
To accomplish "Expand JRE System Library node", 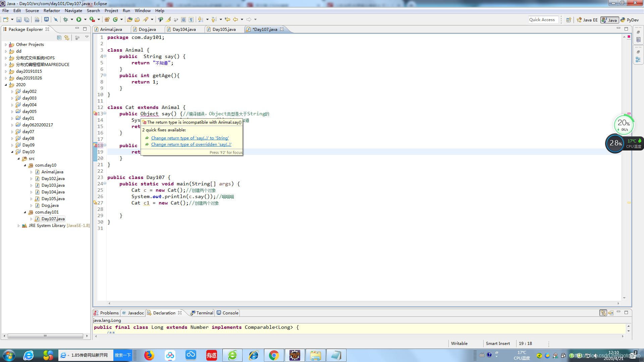I will click(x=18, y=226).
